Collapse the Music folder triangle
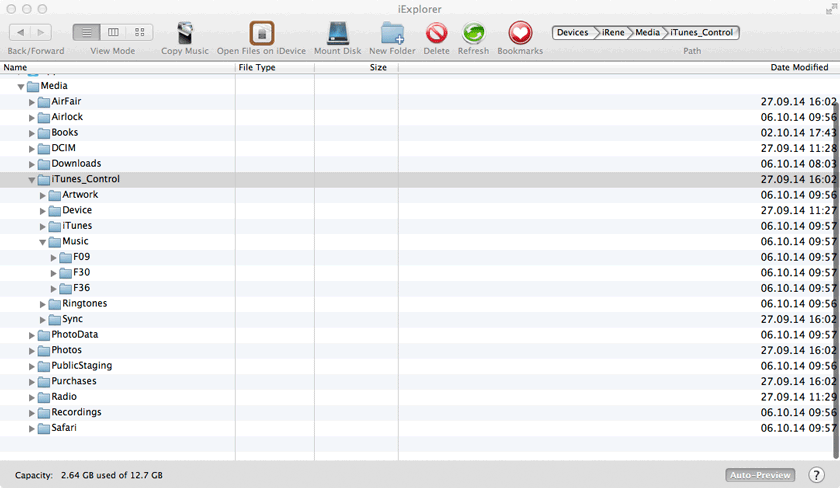Viewport: 840px width, 488px height. (x=42, y=242)
